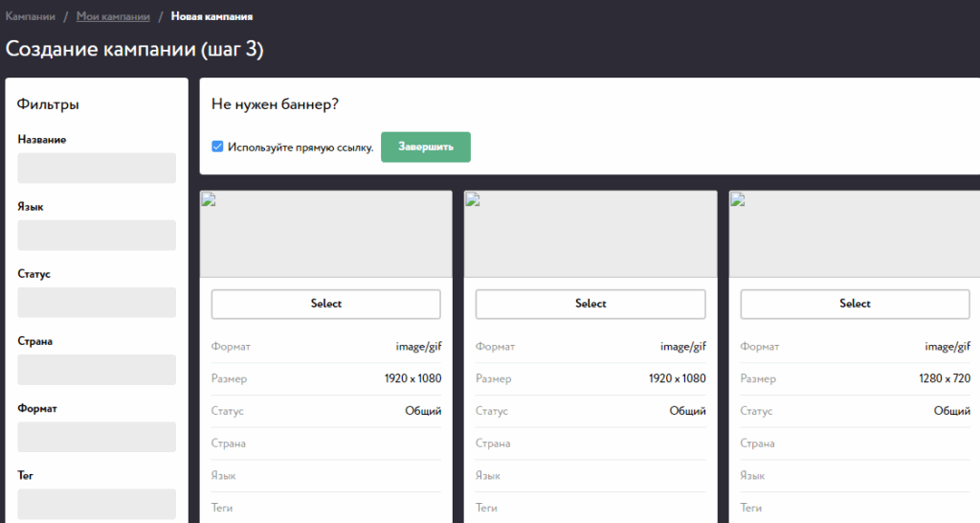Click the broken image icon of first banner
The height and width of the screenshot is (523, 980).
coord(208,199)
